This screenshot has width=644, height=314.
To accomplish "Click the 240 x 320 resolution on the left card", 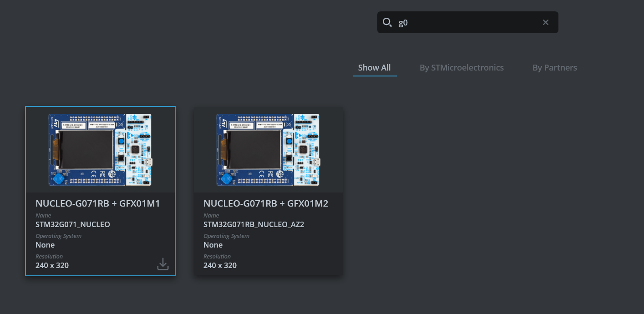I will pyautogui.click(x=52, y=265).
